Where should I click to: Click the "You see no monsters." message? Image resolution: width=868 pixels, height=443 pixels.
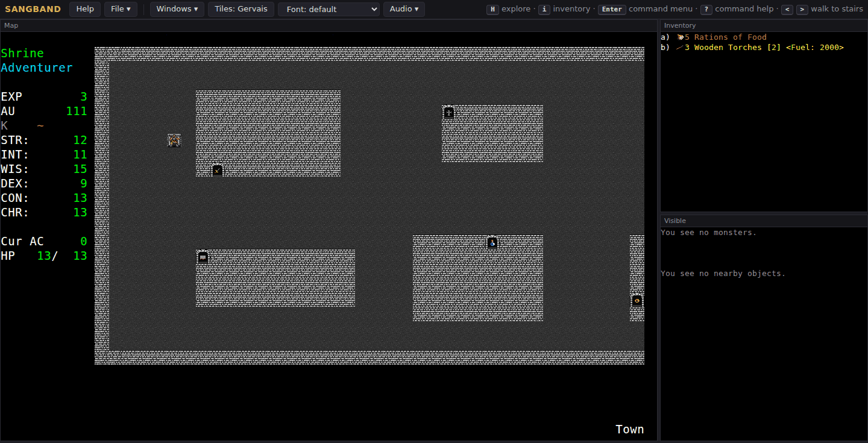[709, 233]
